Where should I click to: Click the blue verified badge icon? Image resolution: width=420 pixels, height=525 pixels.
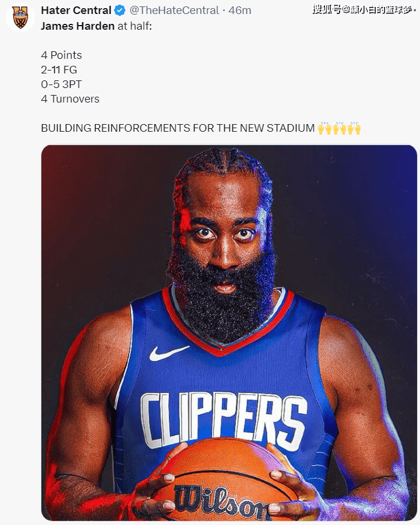coord(119,10)
